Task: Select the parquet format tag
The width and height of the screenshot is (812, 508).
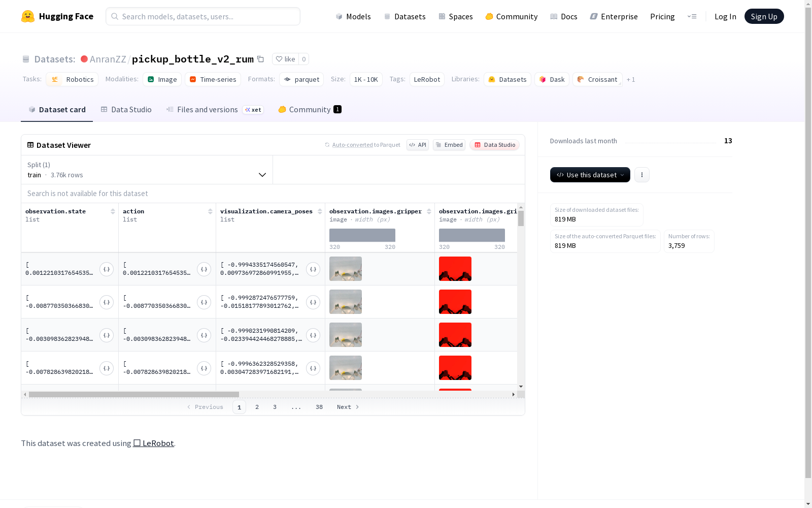Action: point(301,79)
